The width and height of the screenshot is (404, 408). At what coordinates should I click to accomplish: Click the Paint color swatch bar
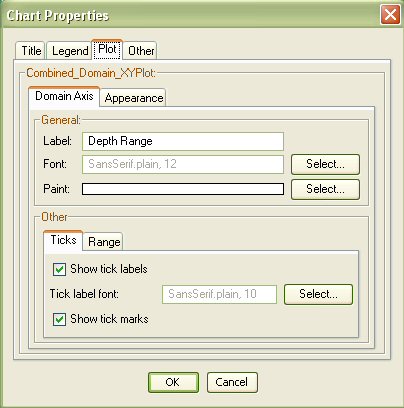click(x=183, y=189)
